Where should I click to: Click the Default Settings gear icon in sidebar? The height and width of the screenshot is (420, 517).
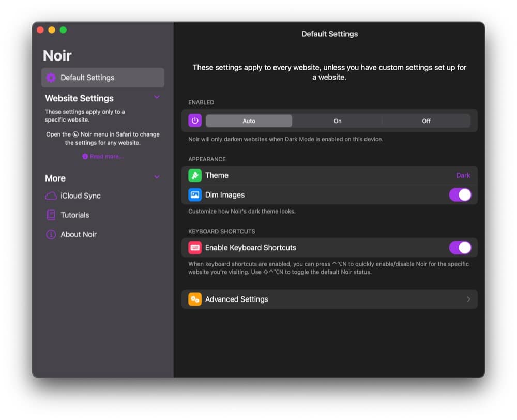(51, 78)
